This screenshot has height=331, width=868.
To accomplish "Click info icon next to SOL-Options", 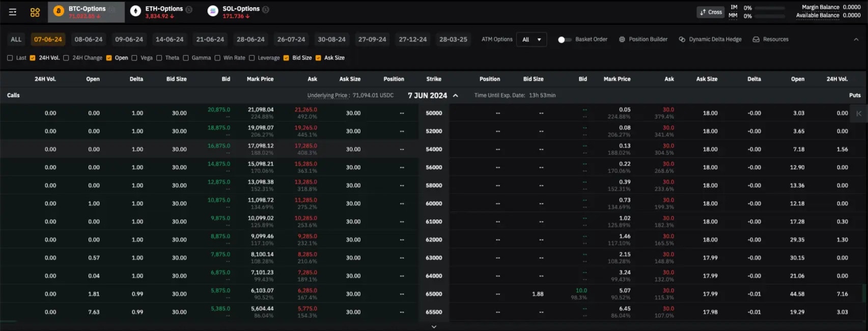I will click(266, 9).
